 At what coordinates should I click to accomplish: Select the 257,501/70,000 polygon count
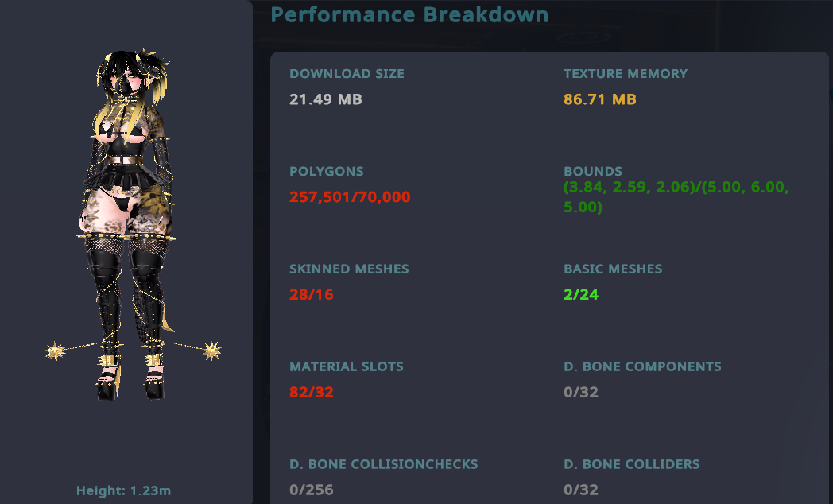(350, 197)
